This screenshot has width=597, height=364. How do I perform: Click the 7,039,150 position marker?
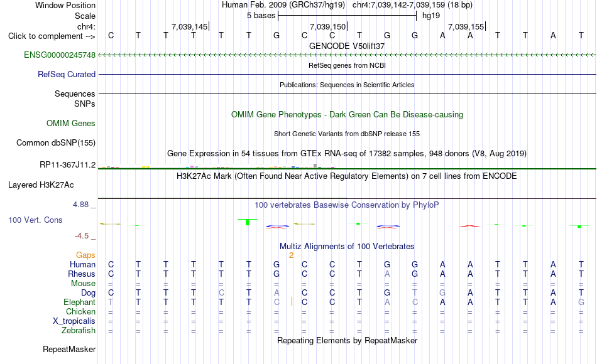[328, 26]
